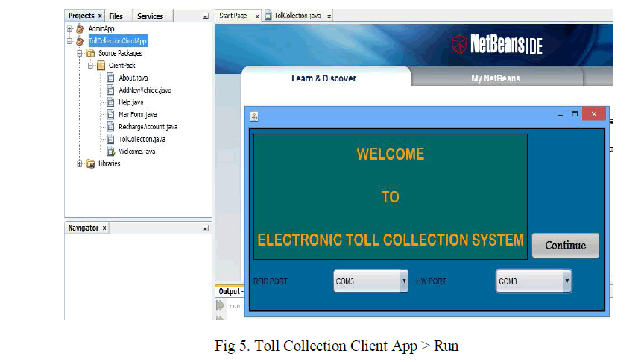Expand the Libraries tree node
The width and height of the screenshot is (644, 362).
coord(80,164)
